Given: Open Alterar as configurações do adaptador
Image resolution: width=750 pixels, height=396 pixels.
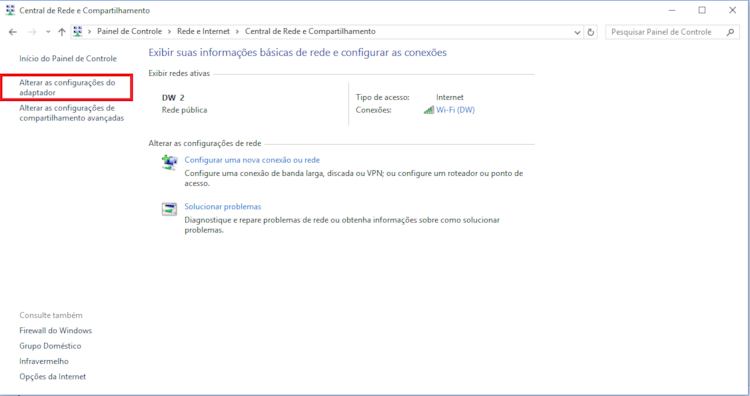Looking at the screenshot, I should click(67, 88).
